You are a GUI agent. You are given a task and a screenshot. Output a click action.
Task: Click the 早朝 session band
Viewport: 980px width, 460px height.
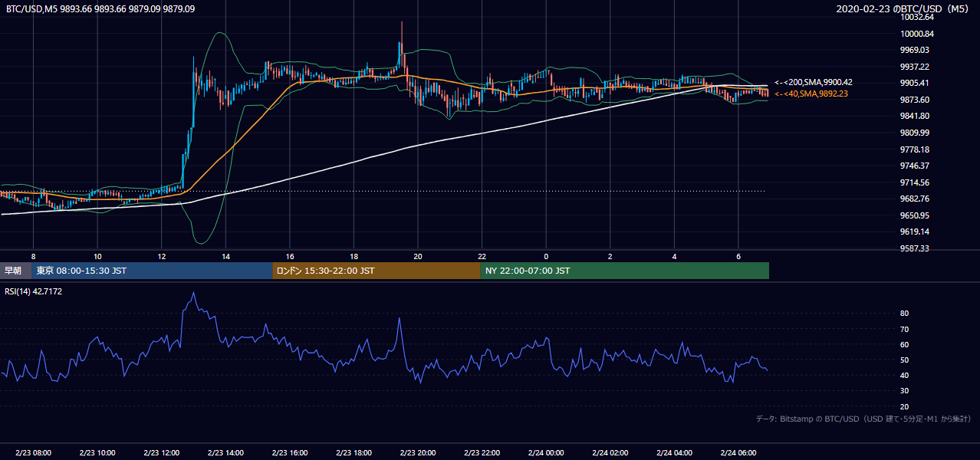(15, 271)
